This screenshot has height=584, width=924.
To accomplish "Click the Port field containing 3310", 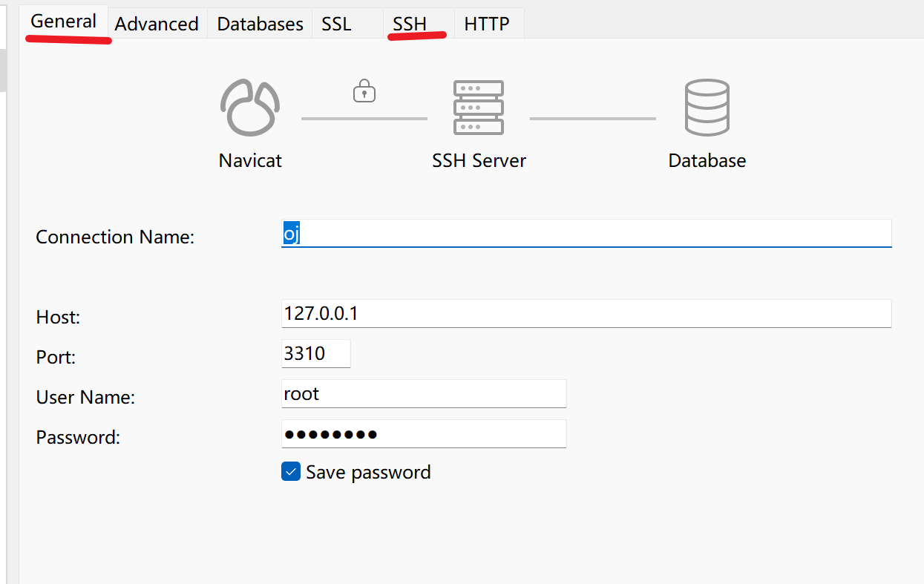I will (315, 354).
